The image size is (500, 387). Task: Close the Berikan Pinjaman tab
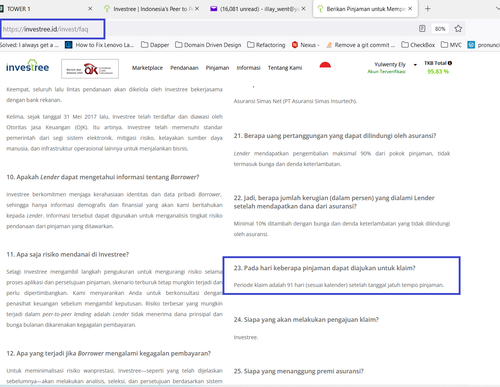pos(410,9)
